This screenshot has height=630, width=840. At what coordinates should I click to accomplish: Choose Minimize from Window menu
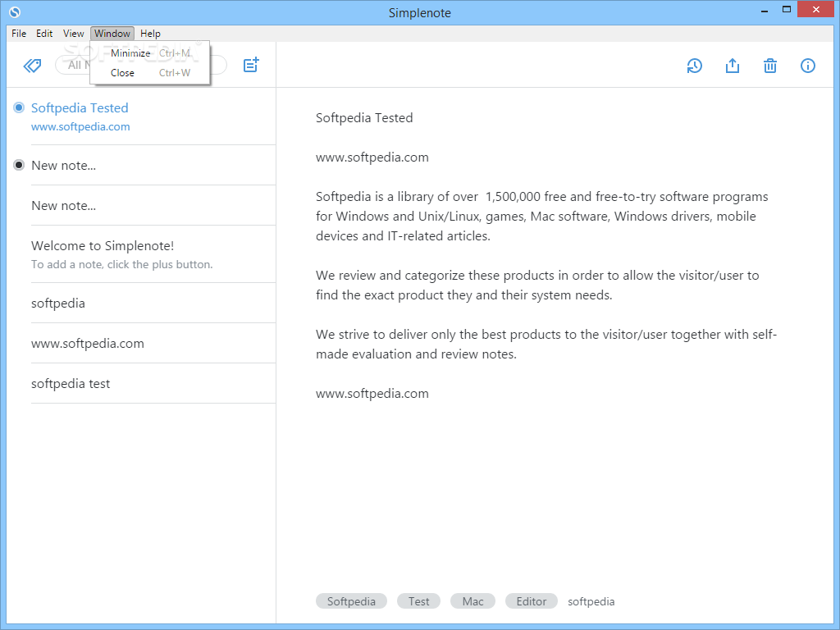click(x=150, y=53)
